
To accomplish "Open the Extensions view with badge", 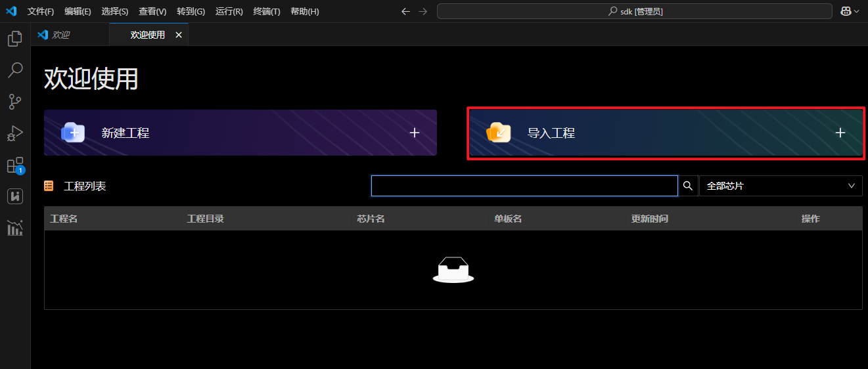I will [14, 165].
